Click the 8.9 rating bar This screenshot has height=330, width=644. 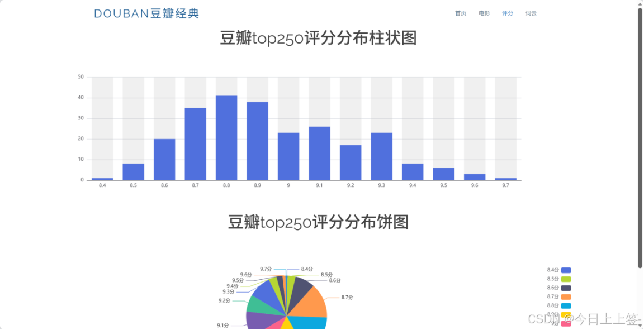(258, 141)
